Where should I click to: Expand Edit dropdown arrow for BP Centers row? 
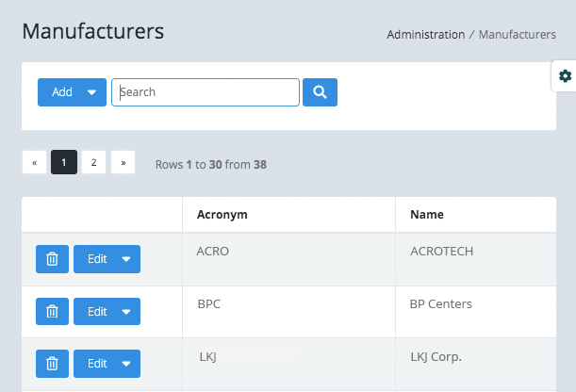click(126, 312)
